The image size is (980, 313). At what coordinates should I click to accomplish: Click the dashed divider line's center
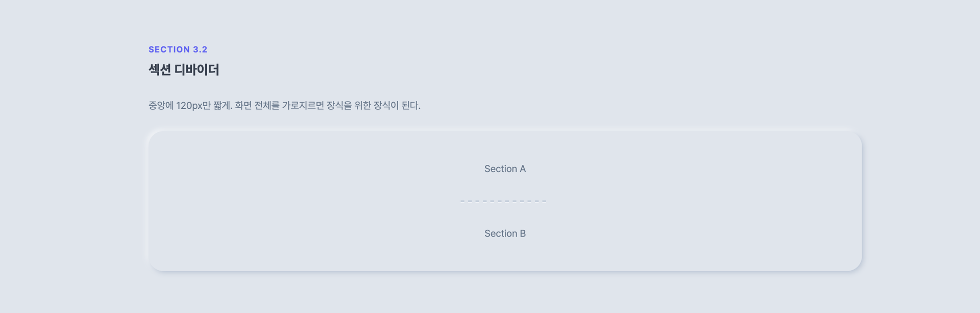[x=503, y=201]
